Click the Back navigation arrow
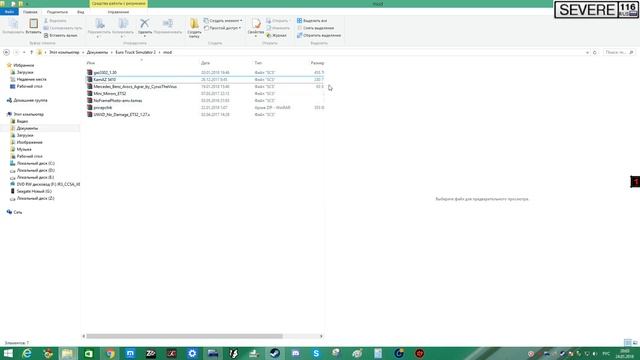Viewport: 640px width, 360px height. [x=6, y=52]
